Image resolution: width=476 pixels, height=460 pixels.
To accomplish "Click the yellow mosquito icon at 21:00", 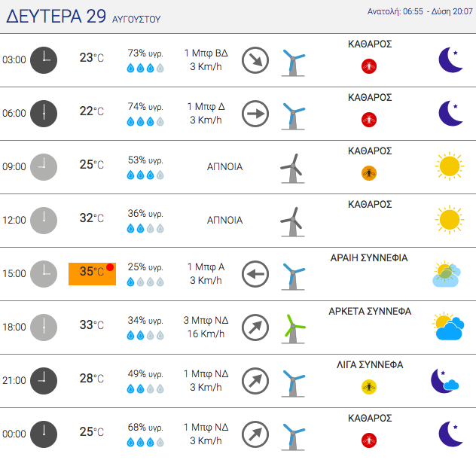I will click(369, 387).
